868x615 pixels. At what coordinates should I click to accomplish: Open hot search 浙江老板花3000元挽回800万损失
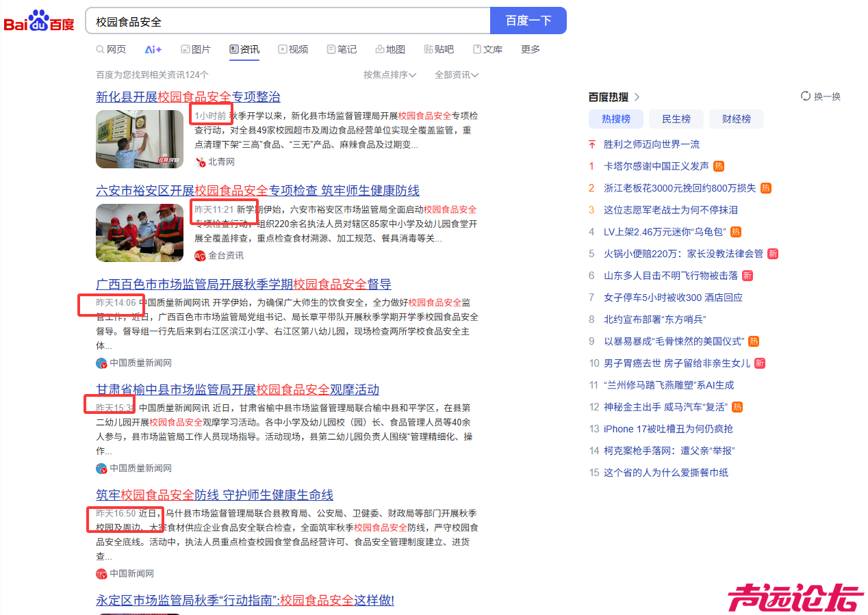pyautogui.click(x=680, y=188)
